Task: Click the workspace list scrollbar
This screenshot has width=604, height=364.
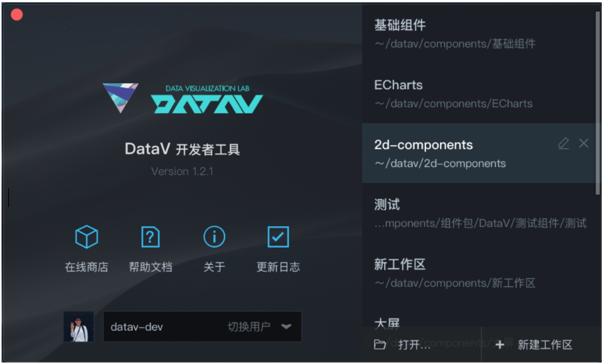Action: (x=598, y=103)
